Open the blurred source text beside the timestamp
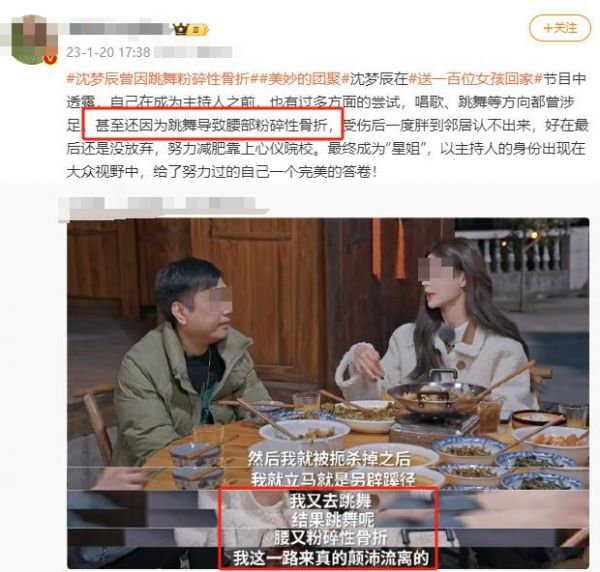 coord(194,52)
